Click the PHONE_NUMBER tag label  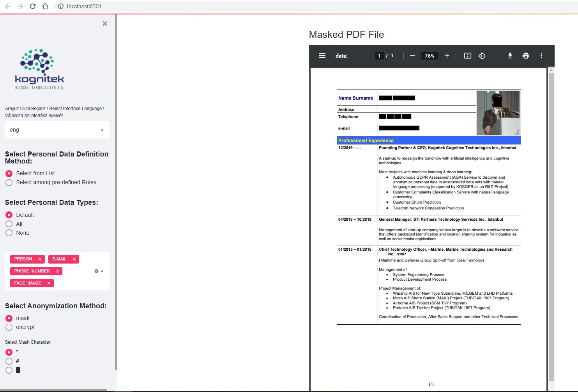32,271
